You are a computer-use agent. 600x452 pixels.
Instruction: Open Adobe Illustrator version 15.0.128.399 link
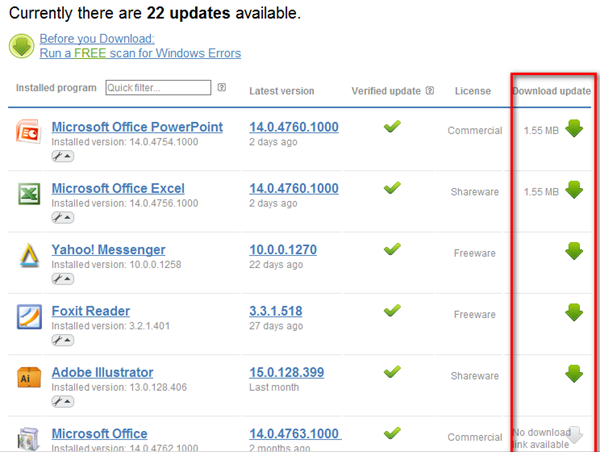tap(286, 372)
